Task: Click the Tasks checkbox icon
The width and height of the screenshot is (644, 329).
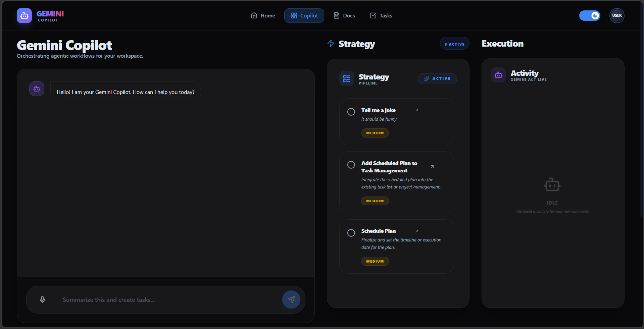Action: point(373,15)
